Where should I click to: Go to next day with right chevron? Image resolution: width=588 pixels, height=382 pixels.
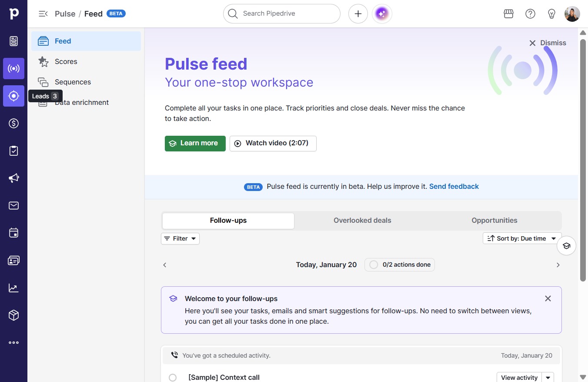click(x=558, y=265)
